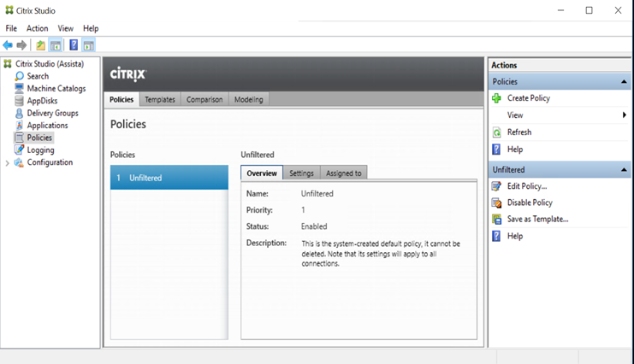
Task: Click the Back arrow toolbar icon
Action: (8, 44)
